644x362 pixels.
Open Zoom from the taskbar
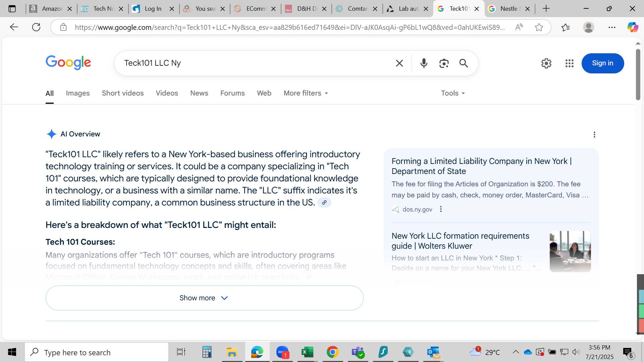(x=282, y=352)
